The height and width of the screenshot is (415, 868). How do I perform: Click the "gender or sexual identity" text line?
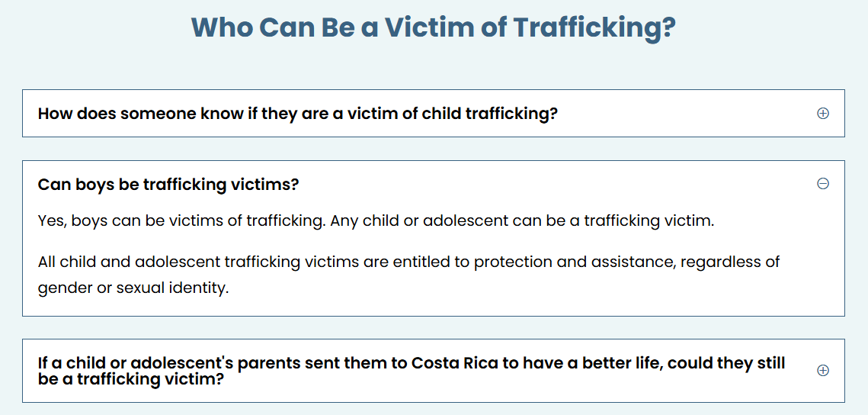[x=133, y=289]
